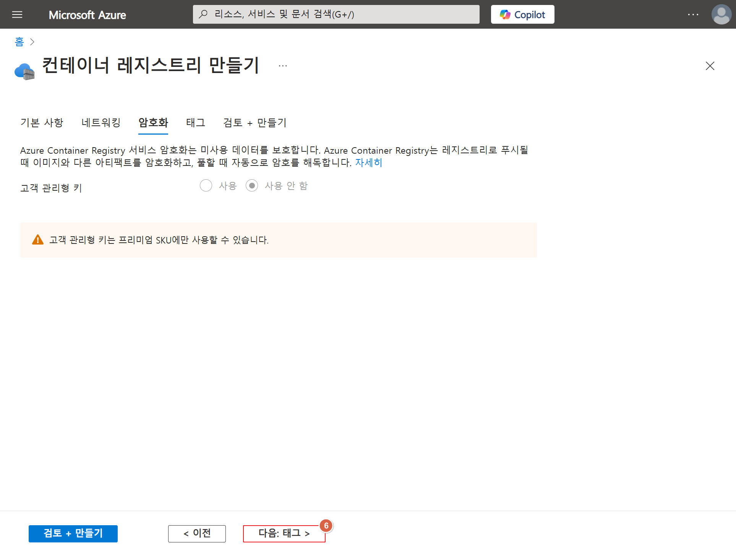Image resolution: width=736 pixels, height=560 pixels.
Task: Switch to the 네트워킹 tab
Action: click(101, 122)
